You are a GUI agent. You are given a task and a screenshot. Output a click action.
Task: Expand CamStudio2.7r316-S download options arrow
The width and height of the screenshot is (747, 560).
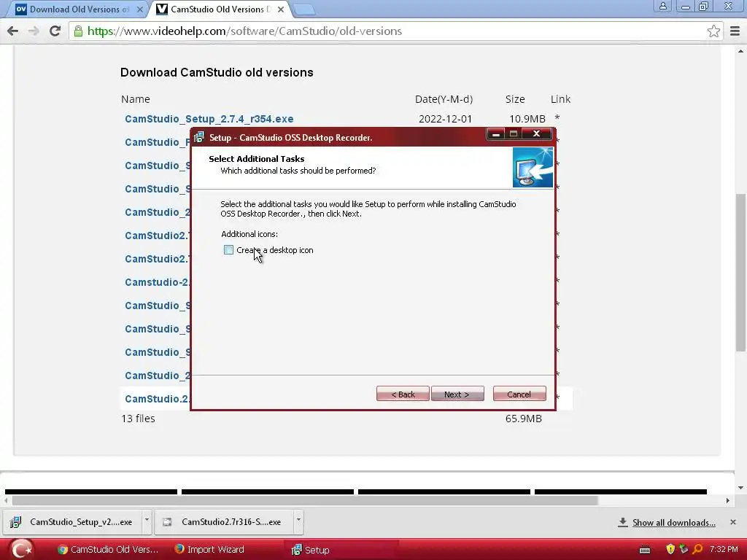(298, 519)
